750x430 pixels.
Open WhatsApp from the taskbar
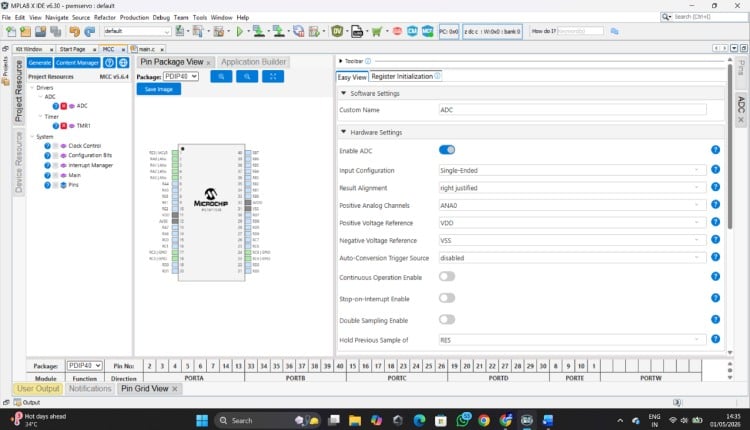click(463, 420)
